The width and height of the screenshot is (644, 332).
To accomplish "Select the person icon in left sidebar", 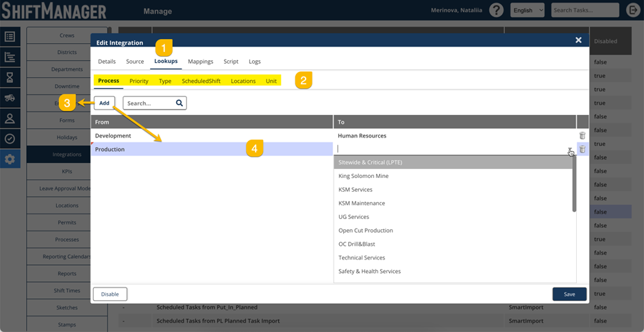I will pos(10,118).
